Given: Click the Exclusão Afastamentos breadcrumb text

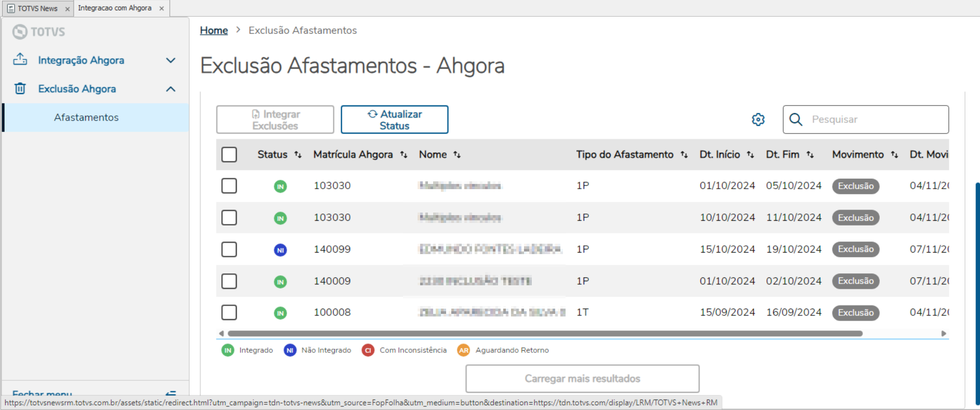Looking at the screenshot, I should pos(303,30).
